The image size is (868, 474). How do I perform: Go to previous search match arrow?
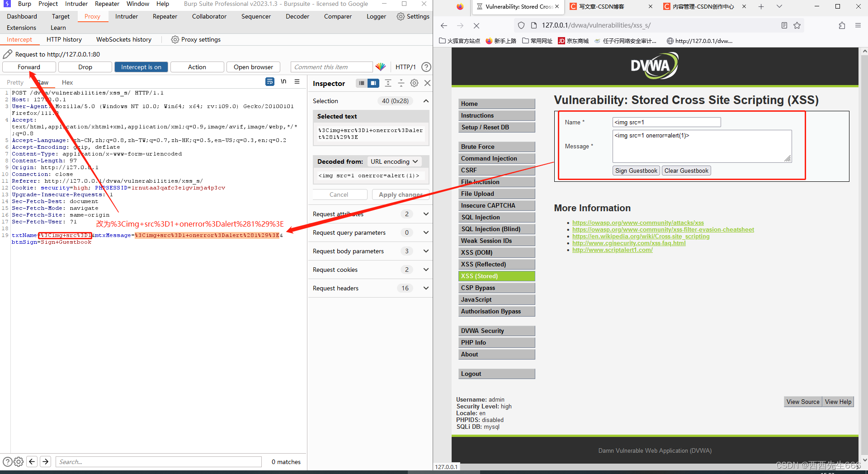pos(32,462)
